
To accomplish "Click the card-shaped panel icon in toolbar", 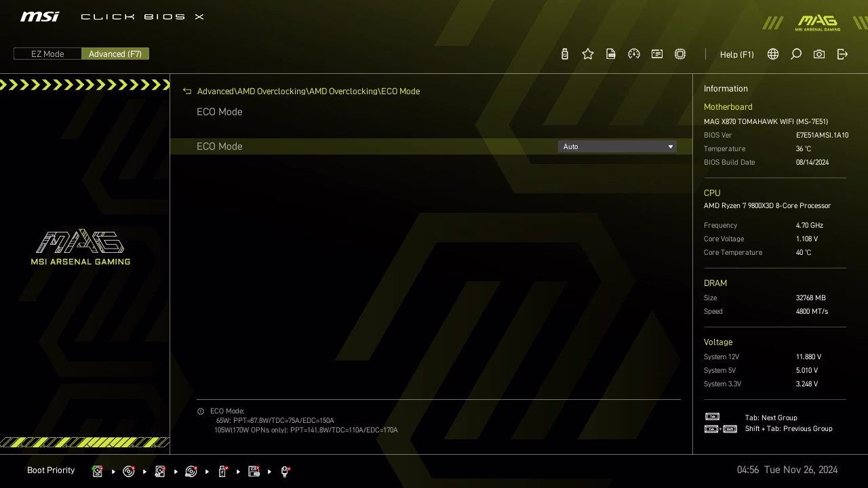I will tap(657, 54).
